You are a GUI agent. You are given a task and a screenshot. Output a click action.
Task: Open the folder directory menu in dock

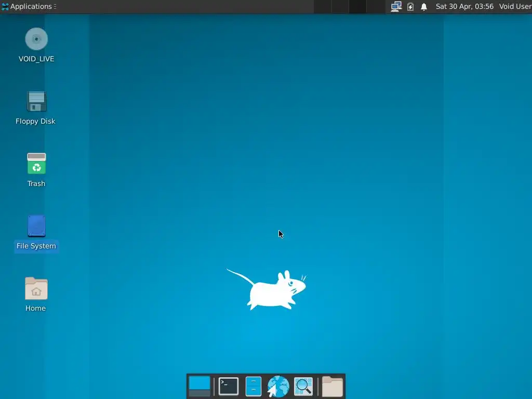coord(332,386)
